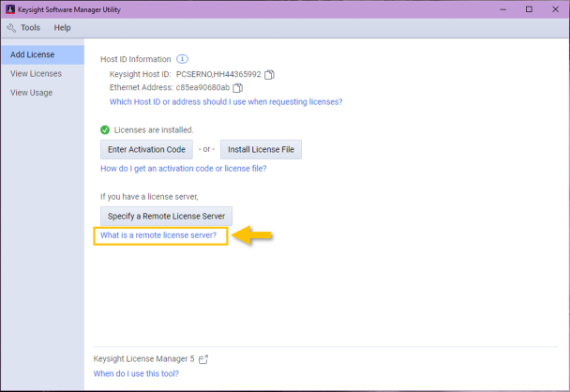The width and height of the screenshot is (570, 392).
Task: Copy the Keysight Host ID
Action: (x=269, y=74)
